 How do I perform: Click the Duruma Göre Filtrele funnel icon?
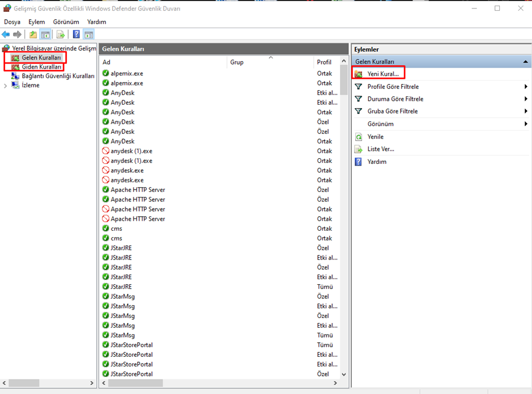[x=358, y=98]
